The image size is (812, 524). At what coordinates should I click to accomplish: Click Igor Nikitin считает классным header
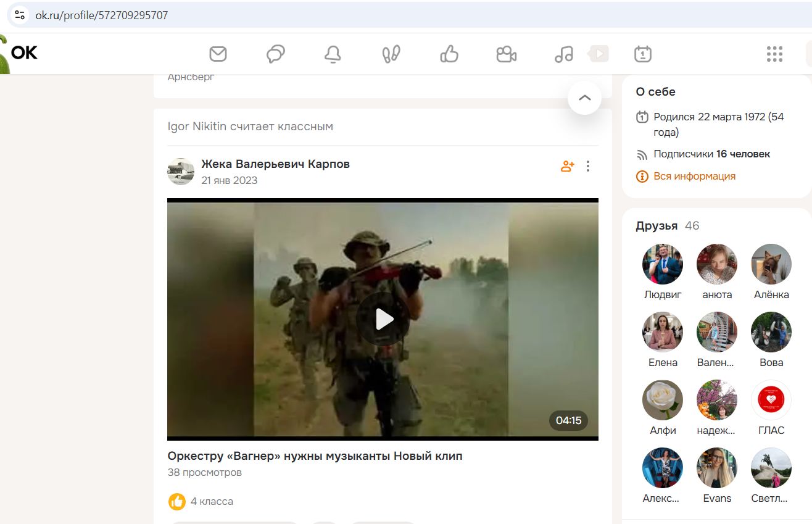[250, 127]
